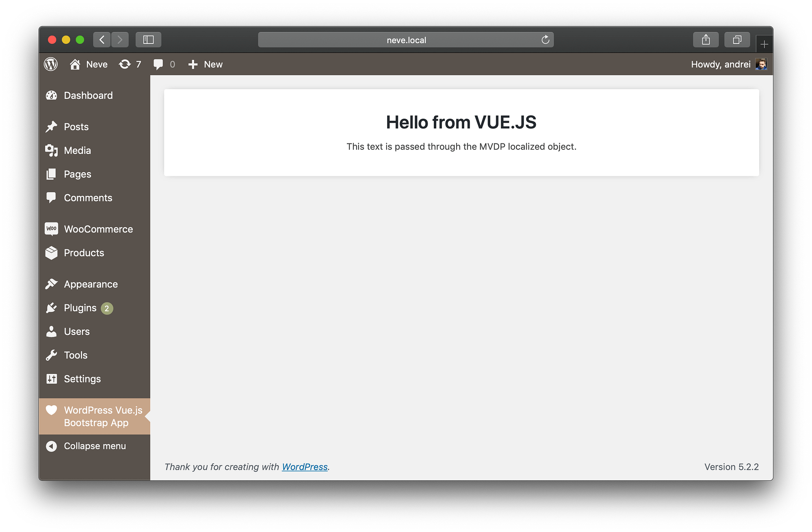This screenshot has height=532, width=812.
Task: Open the Appearance menu
Action: (91, 284)
